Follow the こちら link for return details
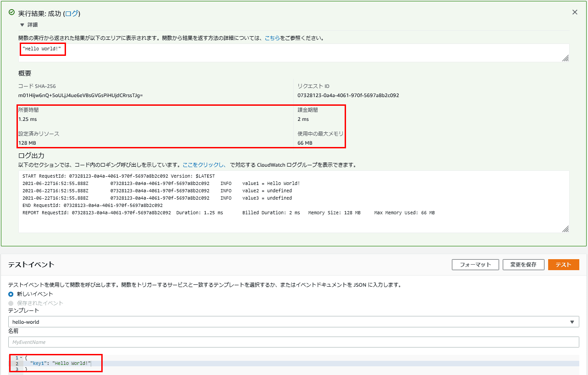 pos(272,38)
